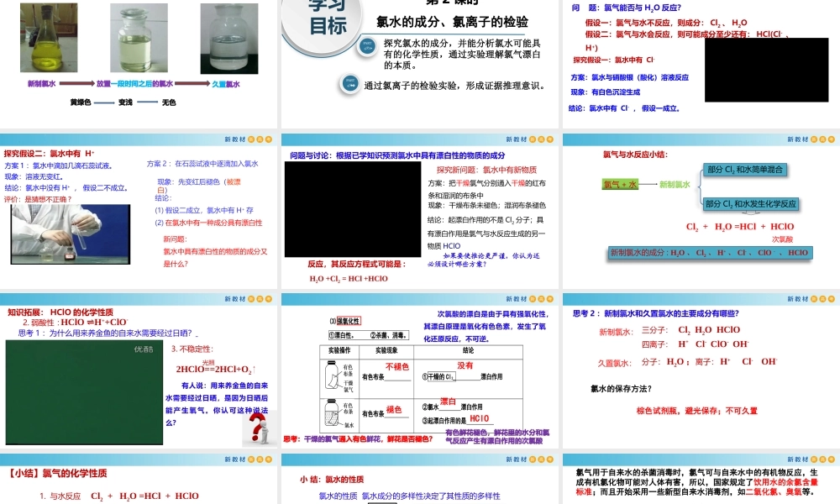Click the text 方案2：在石蕊试液中逐滴加入氯水
840x504 pixels.
202,164
